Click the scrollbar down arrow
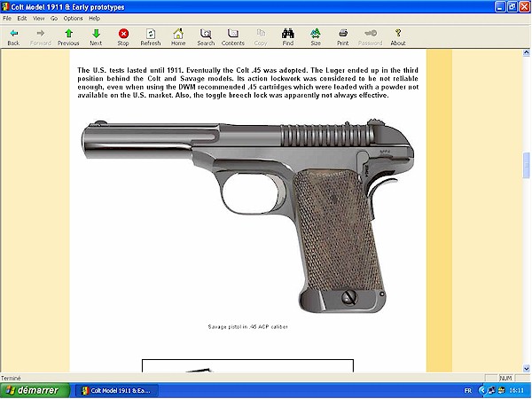This screenshot has height=399, width=532. pos(526,368)
